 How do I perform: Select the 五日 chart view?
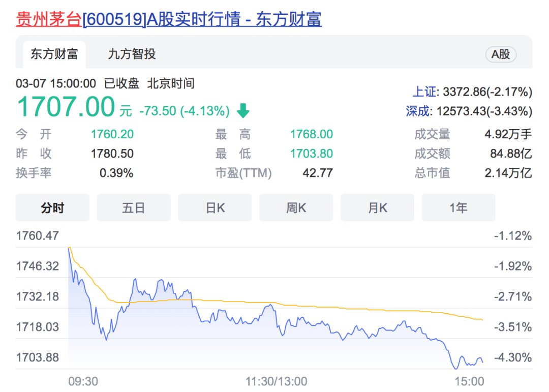point(134,207)
